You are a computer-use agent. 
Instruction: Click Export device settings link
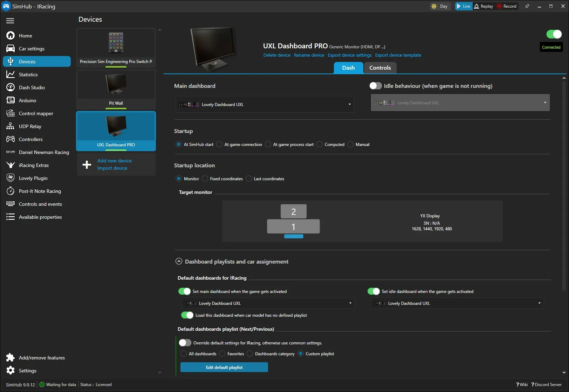pyautogui.click(x=349, y=55)
